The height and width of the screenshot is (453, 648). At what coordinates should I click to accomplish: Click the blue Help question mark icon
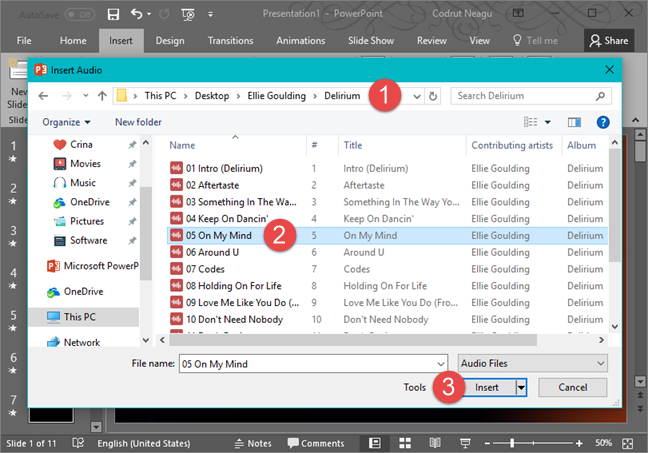pos(603,122)
